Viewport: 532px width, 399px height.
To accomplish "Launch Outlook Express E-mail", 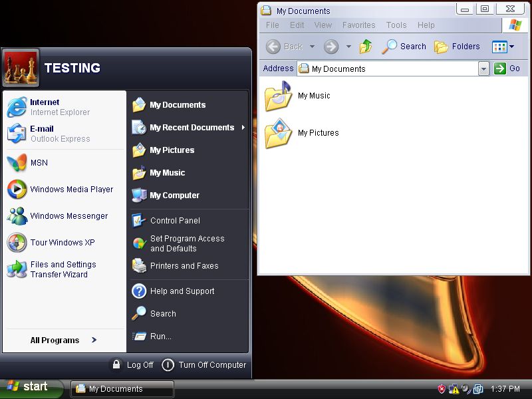I will (x=65, y=134).
